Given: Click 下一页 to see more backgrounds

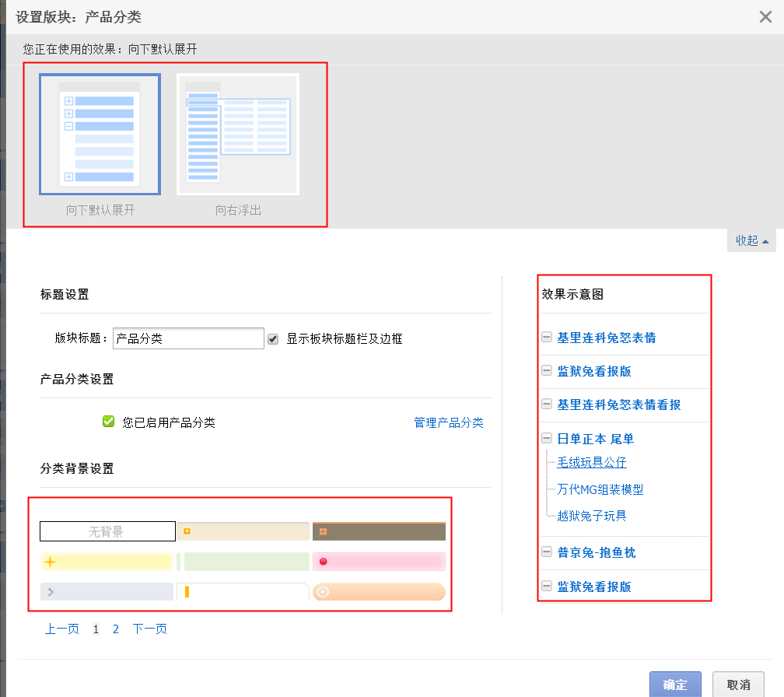Looking at the screenshot, I should [149, 629].
